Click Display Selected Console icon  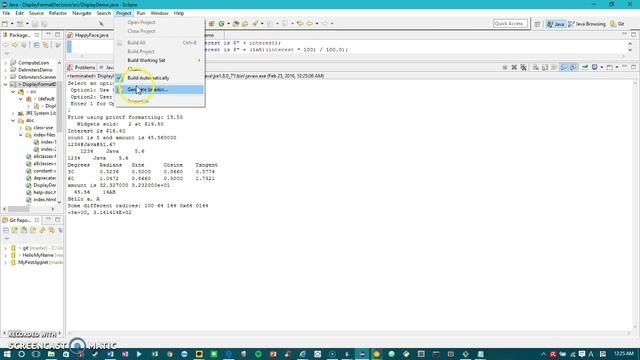coord(595,67)
